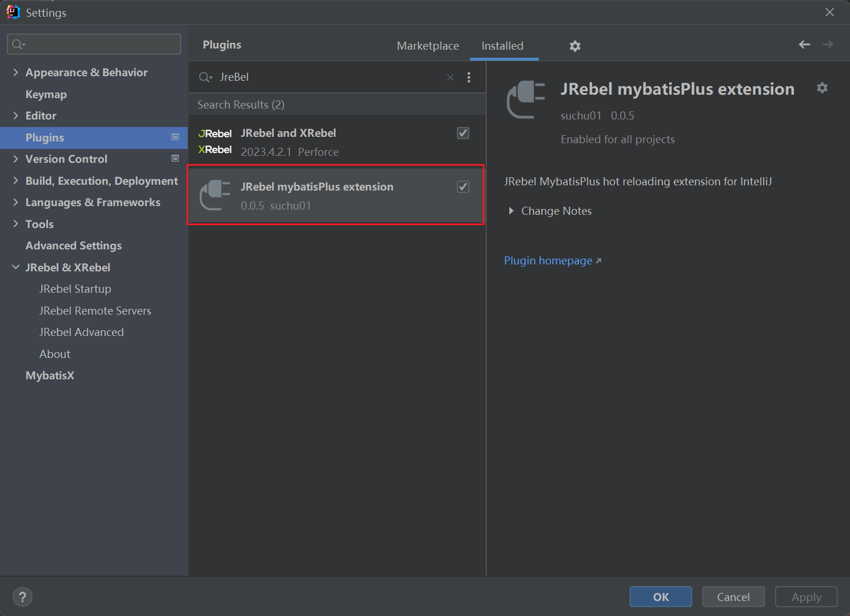This screenshot has height=616, width=850.
Task: Click the JRebel and XRebel logo icon
Action: [x=215, y=141]
